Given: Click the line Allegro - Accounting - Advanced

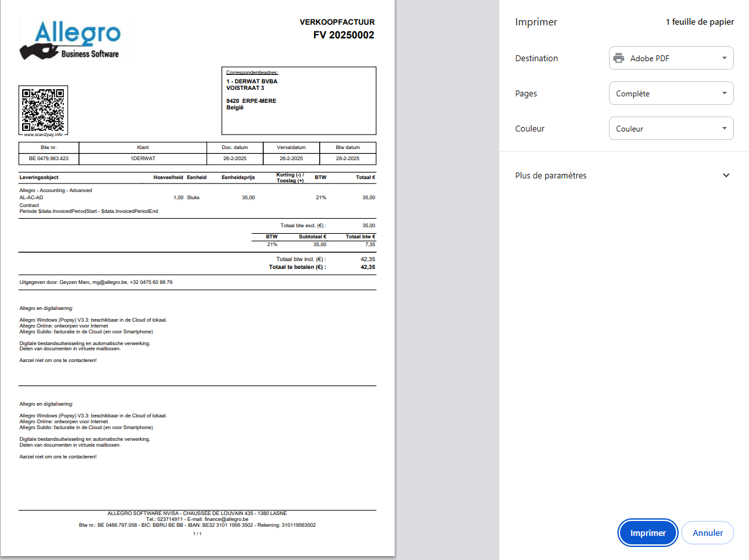Looking at the screenshot, I should 55,191.
